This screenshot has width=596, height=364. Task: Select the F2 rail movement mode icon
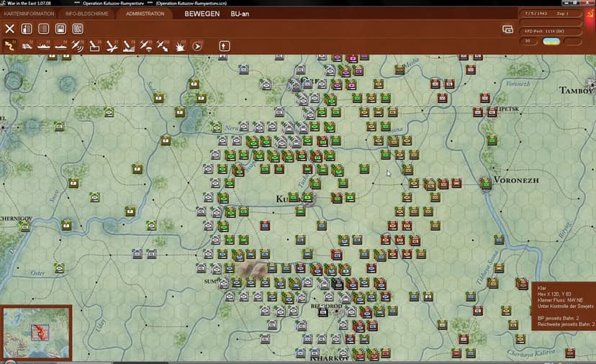click(x=27, y=46)
